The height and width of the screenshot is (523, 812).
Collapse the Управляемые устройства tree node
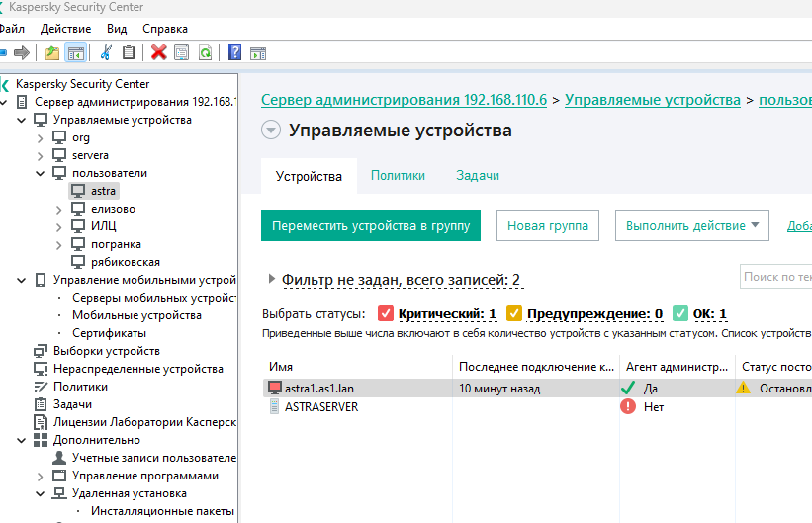click(x=21, y=121)
